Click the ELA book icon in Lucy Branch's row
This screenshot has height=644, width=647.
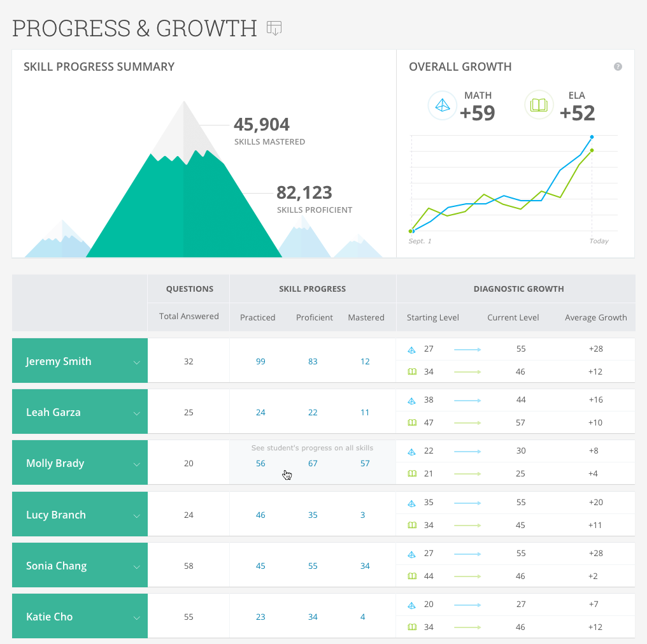pyautogui.click(x=412, y=525)
